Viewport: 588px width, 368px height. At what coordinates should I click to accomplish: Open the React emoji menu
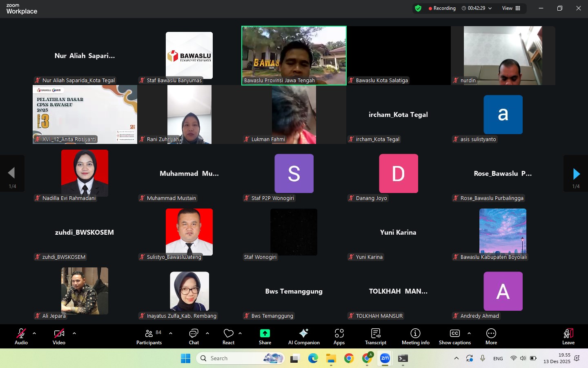[x=228, y=337]
